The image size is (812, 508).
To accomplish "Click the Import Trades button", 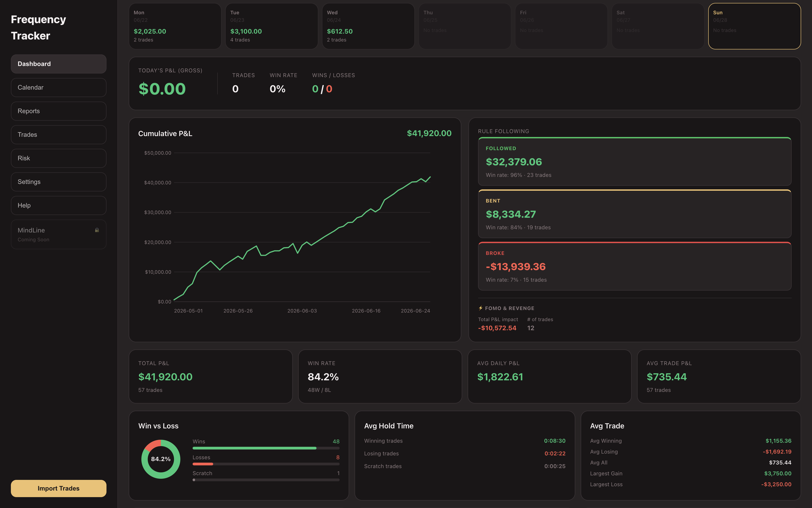I will click(x=58, y=488).
